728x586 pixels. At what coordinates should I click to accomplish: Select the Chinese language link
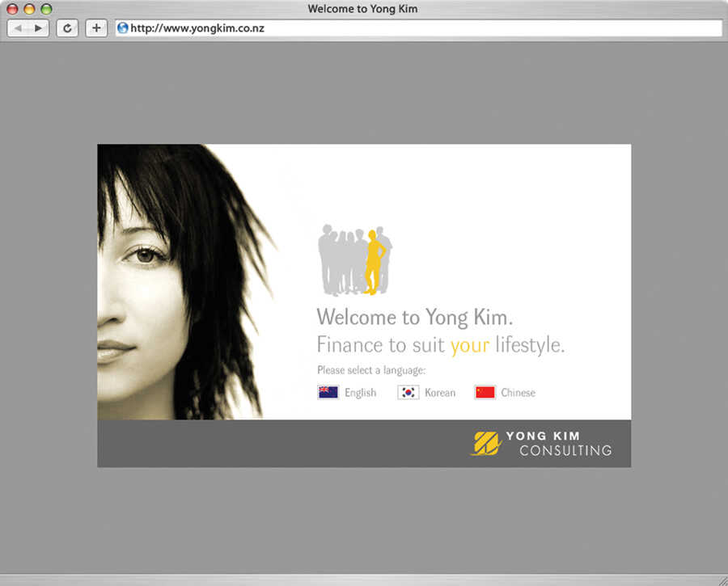(x=518, y=393)
